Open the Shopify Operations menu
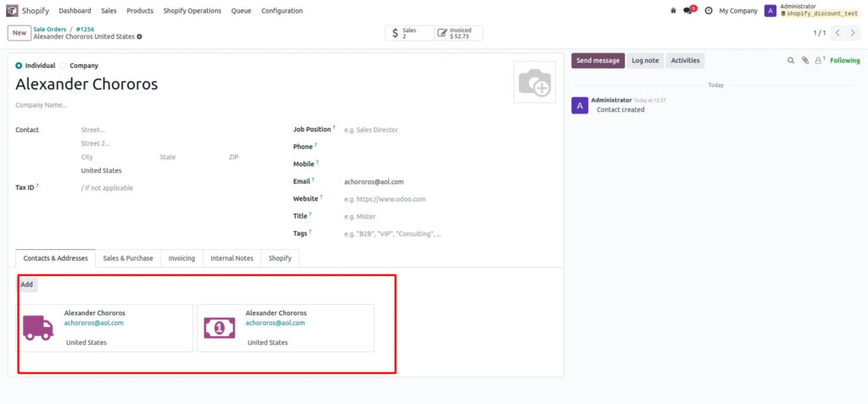 [192, 11]
